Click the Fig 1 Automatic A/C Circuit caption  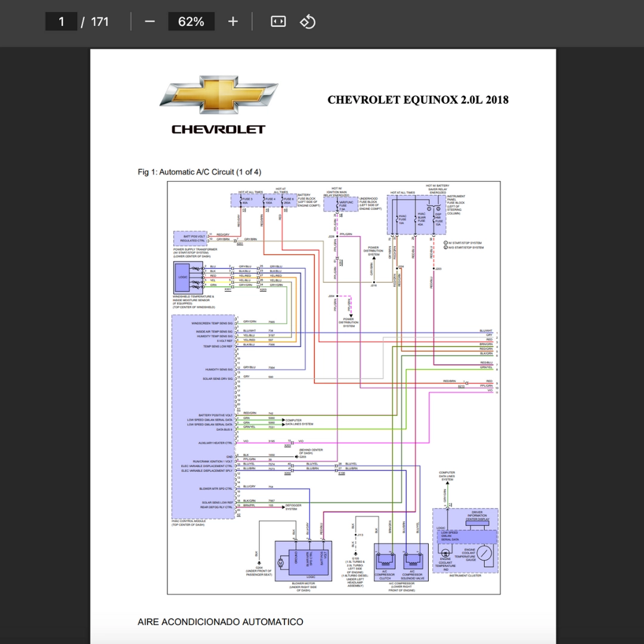[x=199, y=172]
